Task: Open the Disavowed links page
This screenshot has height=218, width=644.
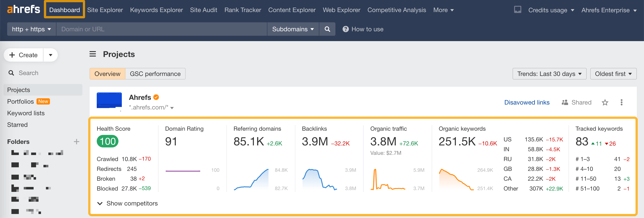Action: point(526,102)
